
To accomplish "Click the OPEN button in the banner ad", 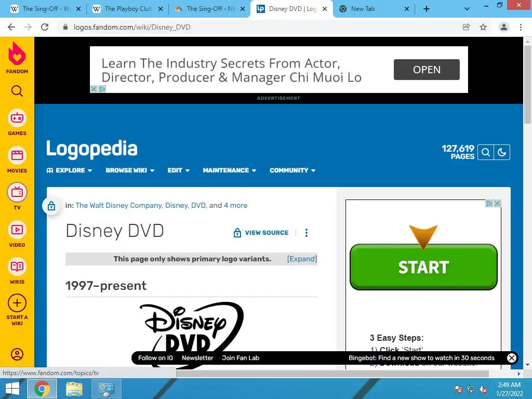I will click(x=427, y=70).
